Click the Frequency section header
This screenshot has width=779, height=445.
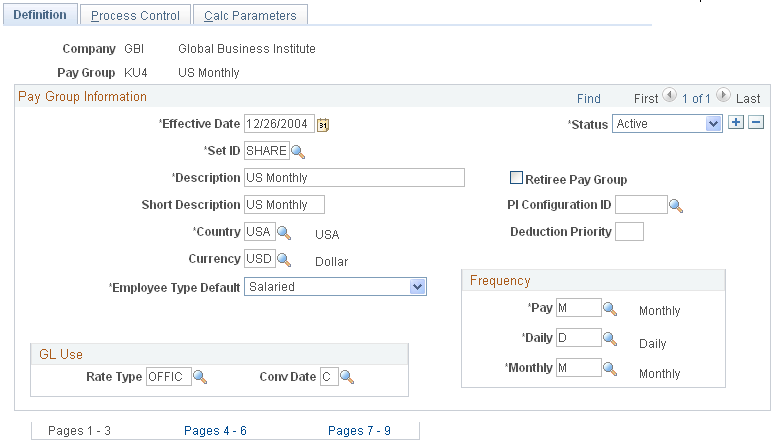500,281
